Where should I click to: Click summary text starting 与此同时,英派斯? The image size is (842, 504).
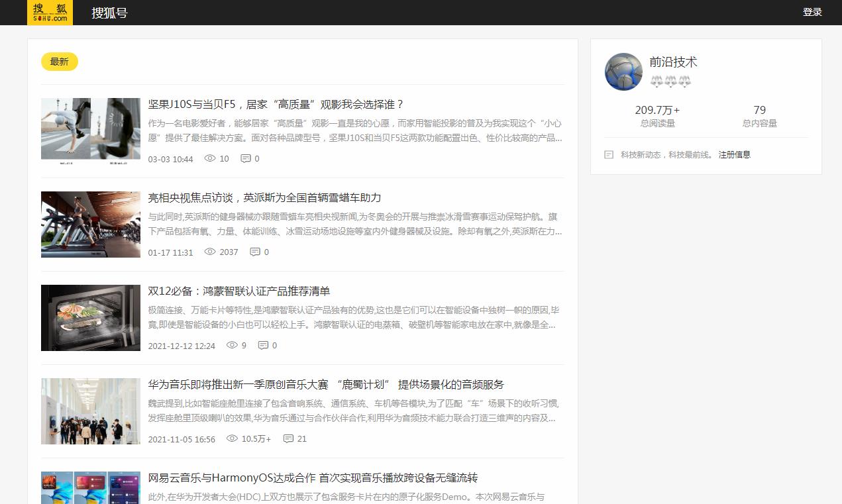(355, 224)
